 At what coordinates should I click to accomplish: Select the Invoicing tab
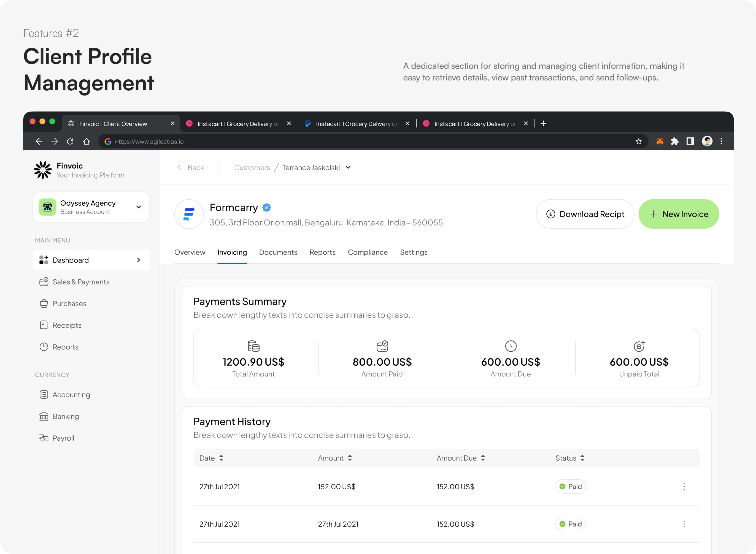232,252
